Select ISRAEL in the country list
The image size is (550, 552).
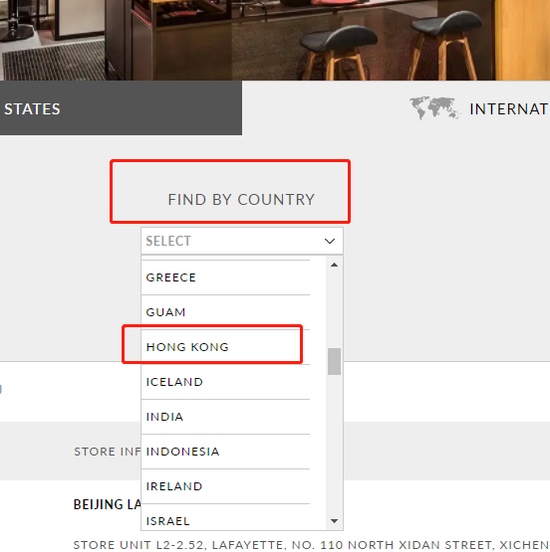[225, 517]
